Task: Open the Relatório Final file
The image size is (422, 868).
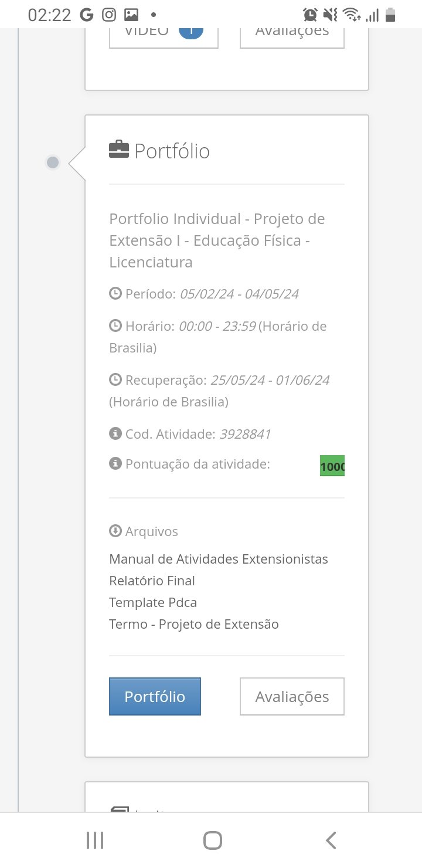Action: (x=152, y=581)
